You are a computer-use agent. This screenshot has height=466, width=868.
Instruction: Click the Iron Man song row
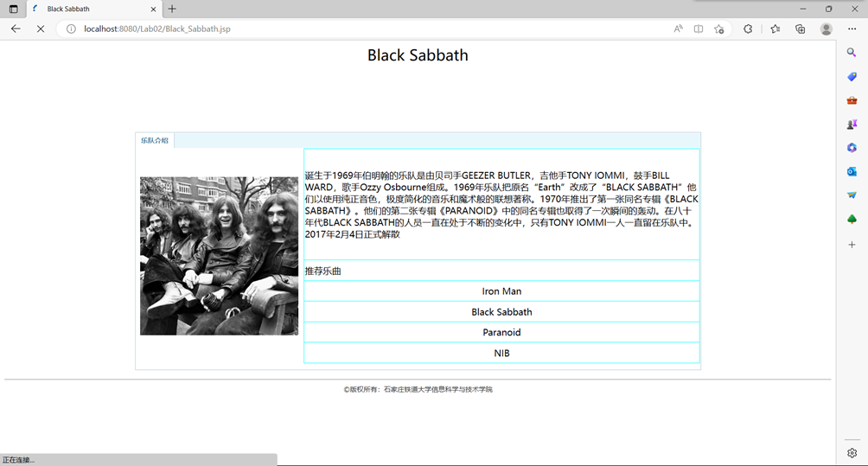[501, 291]
